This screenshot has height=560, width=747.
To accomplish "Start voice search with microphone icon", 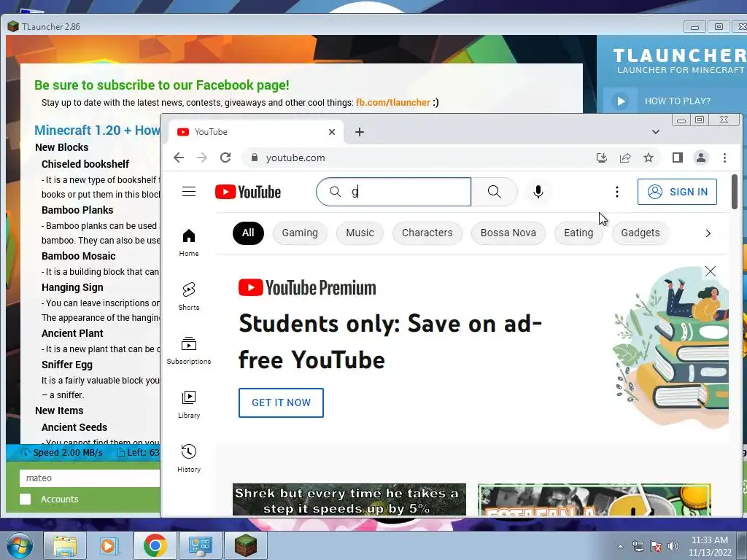I will [x=538, y=192].
